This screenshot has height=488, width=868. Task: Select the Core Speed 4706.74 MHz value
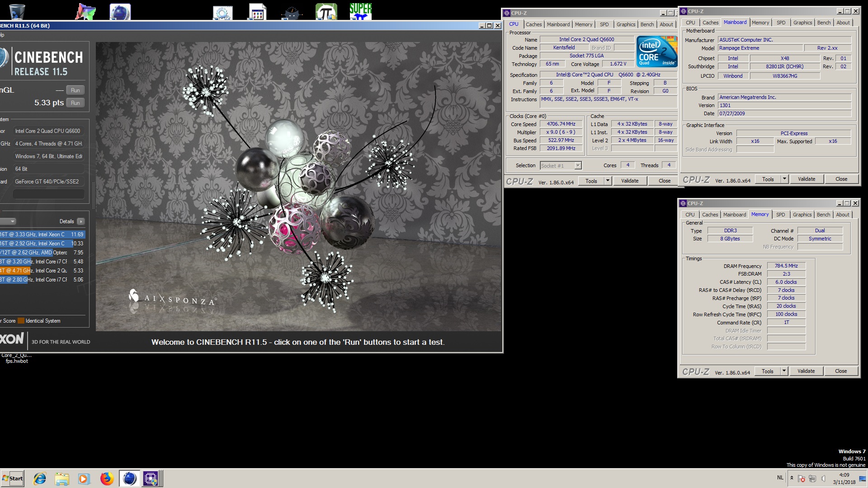[x=561, y=124]
